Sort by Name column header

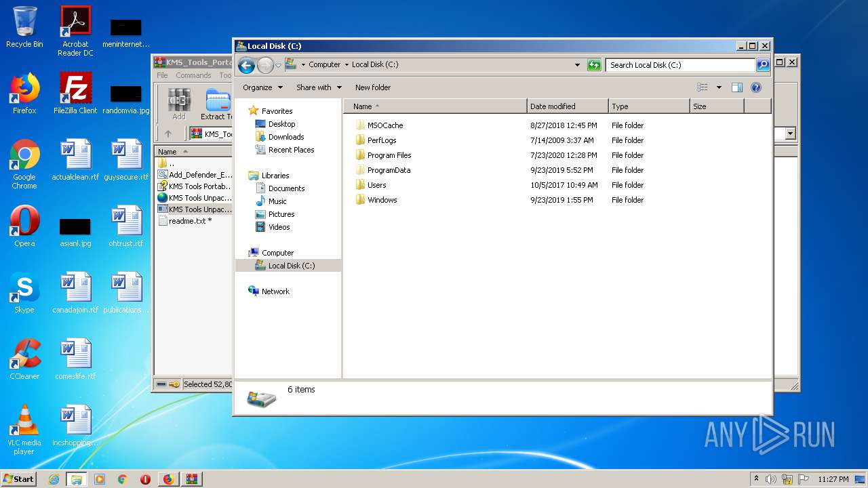435,106
